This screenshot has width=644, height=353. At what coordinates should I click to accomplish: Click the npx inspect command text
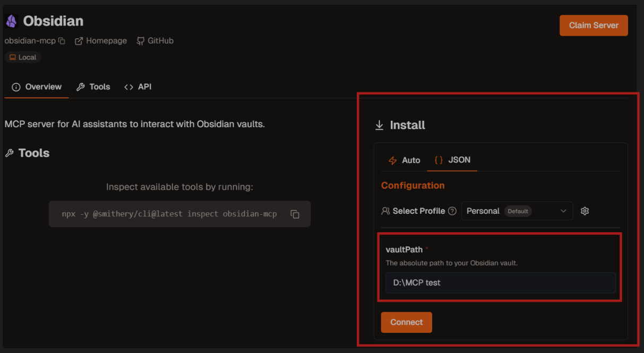coord(169,214)
